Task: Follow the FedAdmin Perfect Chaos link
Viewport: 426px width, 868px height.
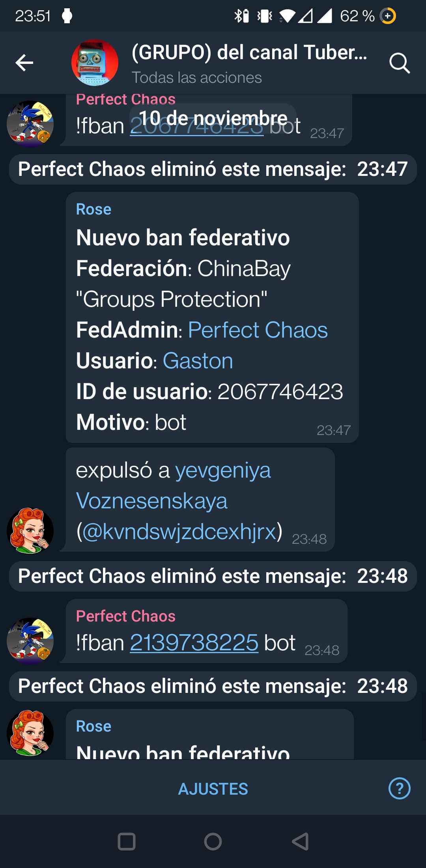Action: click(x=258, y=330)
